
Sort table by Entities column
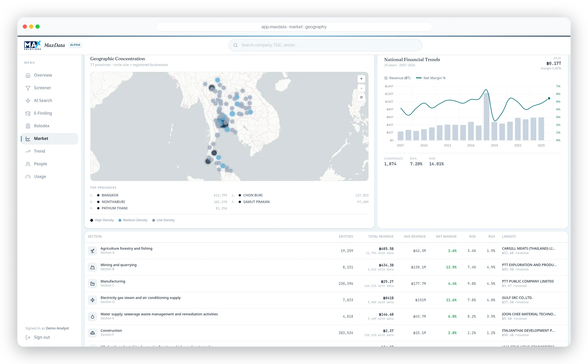[346, 236]
